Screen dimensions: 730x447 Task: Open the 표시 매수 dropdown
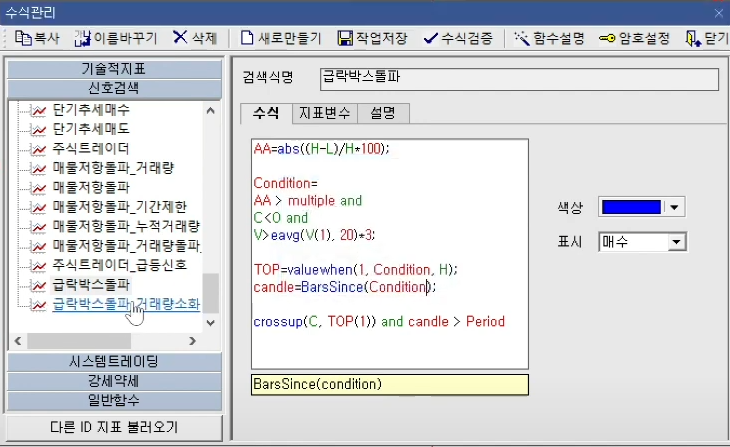coord(677,242)
